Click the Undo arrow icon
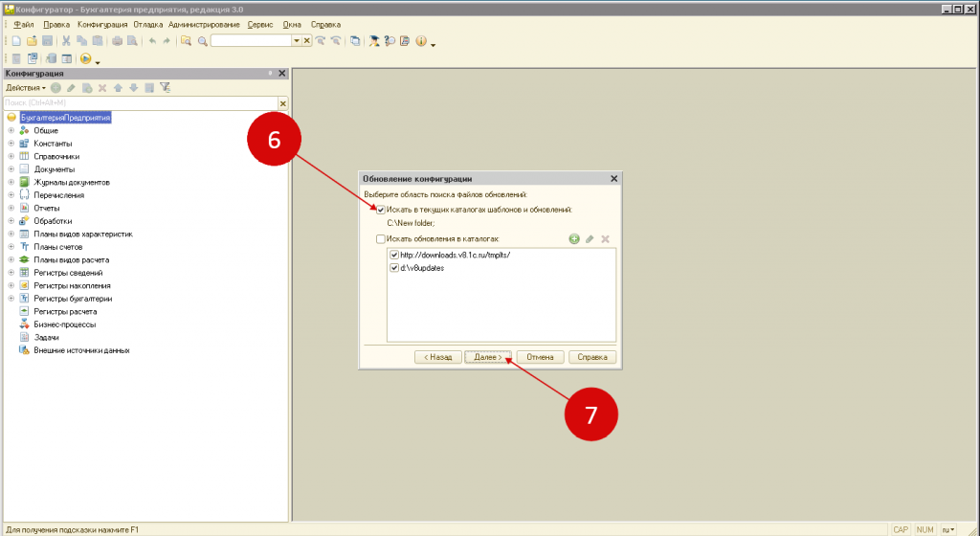980x536 pixels. coord(152,41)
